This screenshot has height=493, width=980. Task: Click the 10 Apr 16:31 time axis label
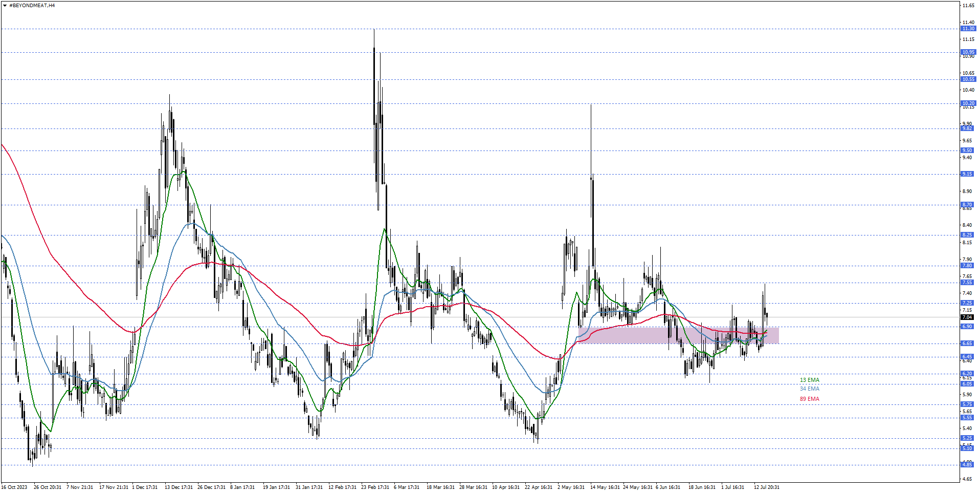tap(506, 487)
